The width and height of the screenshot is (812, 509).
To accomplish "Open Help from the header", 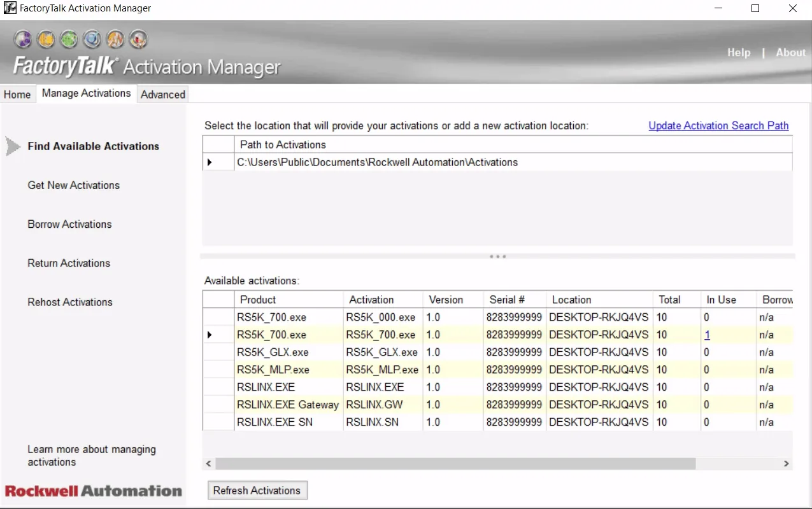I will click(x=739, y=53).
